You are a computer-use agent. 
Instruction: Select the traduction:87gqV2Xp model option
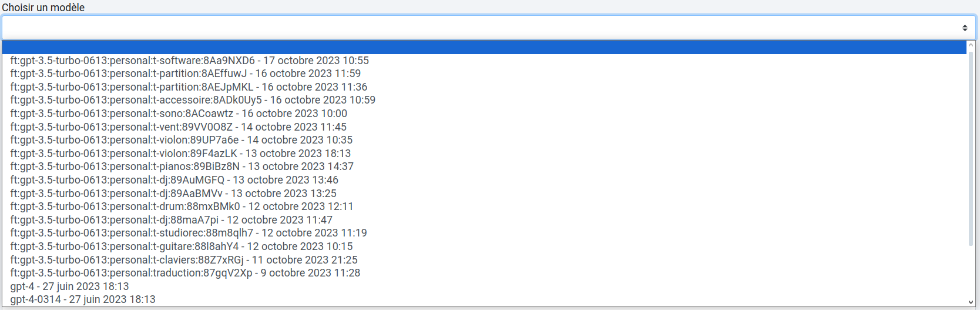click(x=185, y=273)
